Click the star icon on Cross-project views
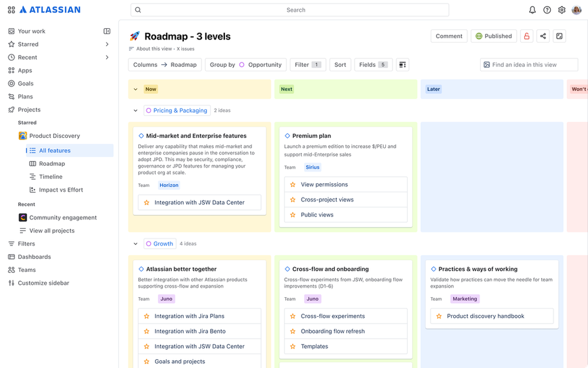The width and height of the screenshot is (588, 368). click(x=292, y=200)
